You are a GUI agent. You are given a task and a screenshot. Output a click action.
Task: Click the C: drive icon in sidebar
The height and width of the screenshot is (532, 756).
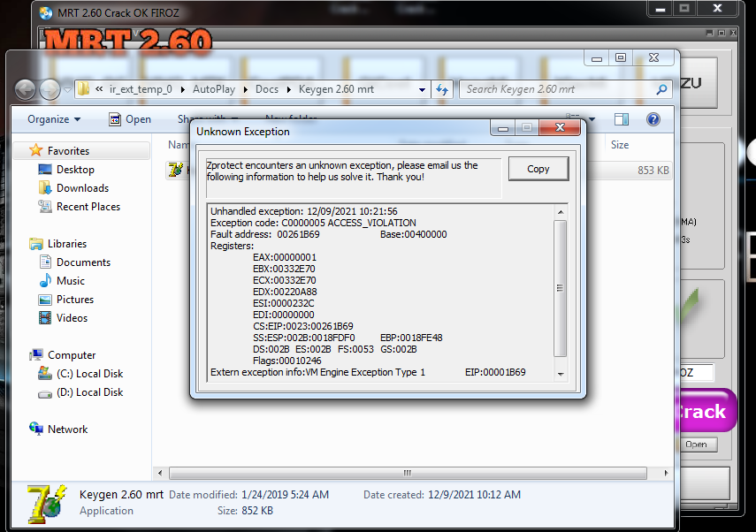coord(45,373)
